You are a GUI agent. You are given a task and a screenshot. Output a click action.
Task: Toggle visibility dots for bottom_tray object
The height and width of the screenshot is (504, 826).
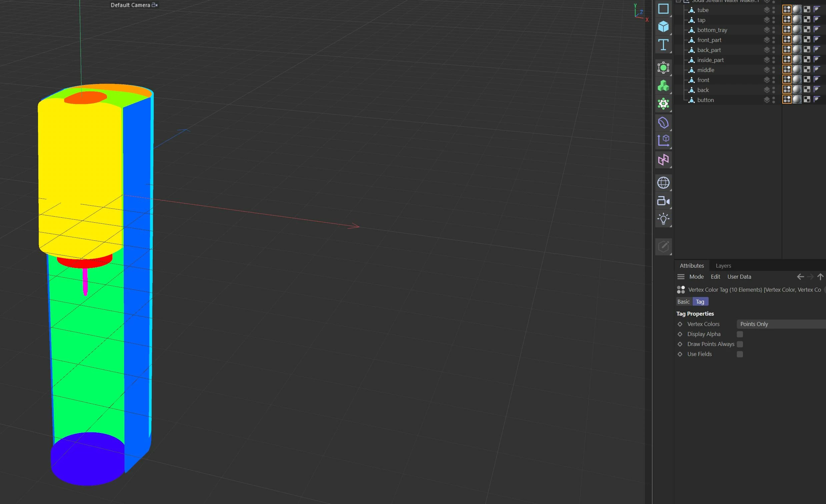pyautogui.click(x=774, y=30)
